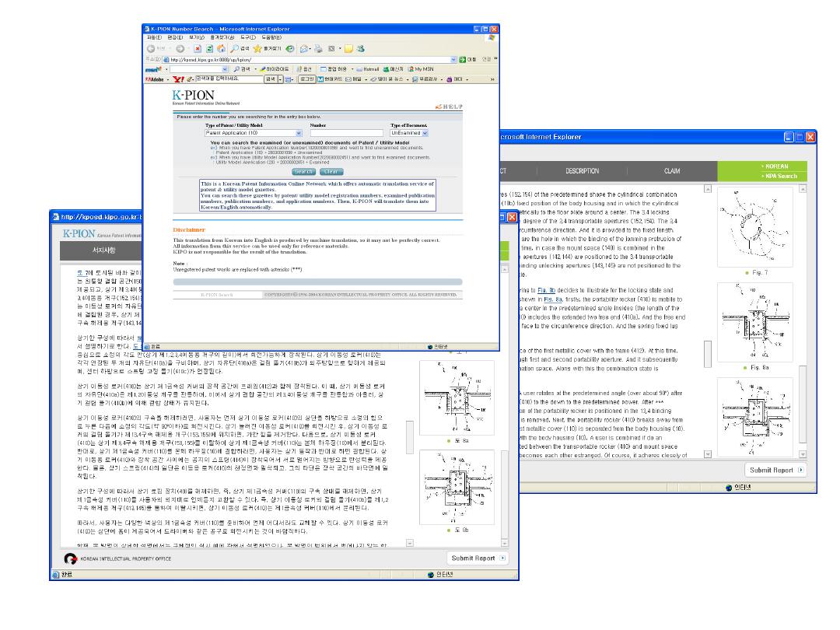Click the Search magnifier in IE toolbar
840x630 pixels.
coord(235,49)
